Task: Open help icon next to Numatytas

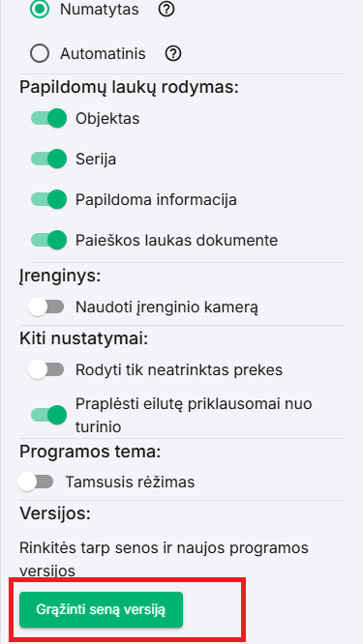Action: pos(166,10)
